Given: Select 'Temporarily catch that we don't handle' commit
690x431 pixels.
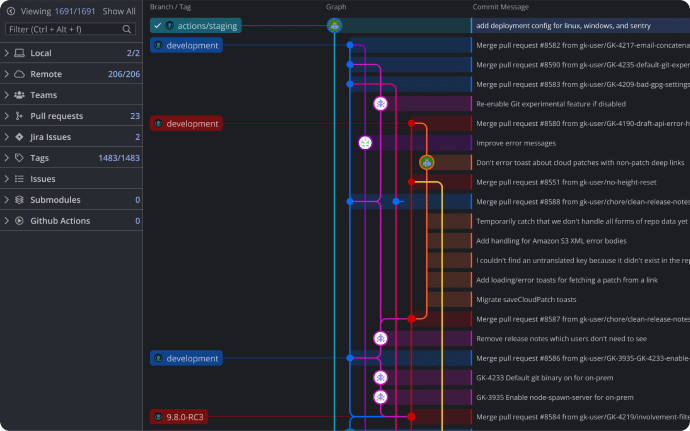Looking at the screenshot, I should [x=582, y=221].
